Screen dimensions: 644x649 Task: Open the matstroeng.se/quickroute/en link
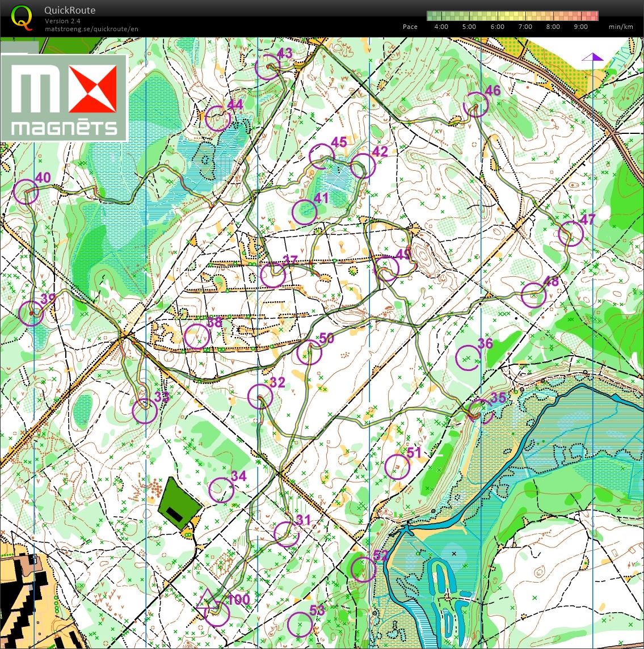(91, 29)
